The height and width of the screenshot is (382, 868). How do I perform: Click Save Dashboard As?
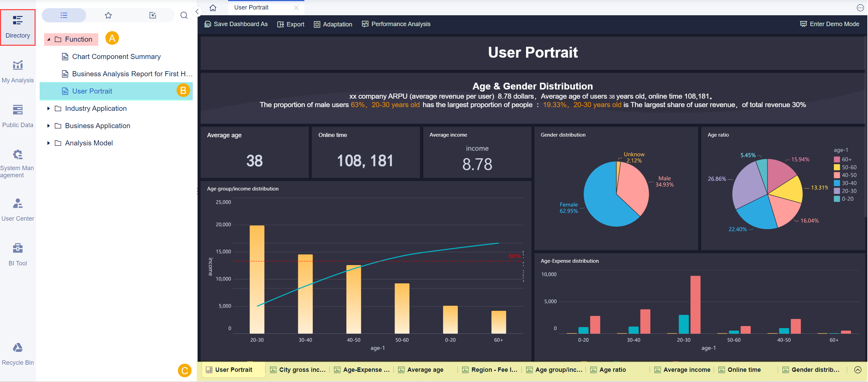coord(236,24)
